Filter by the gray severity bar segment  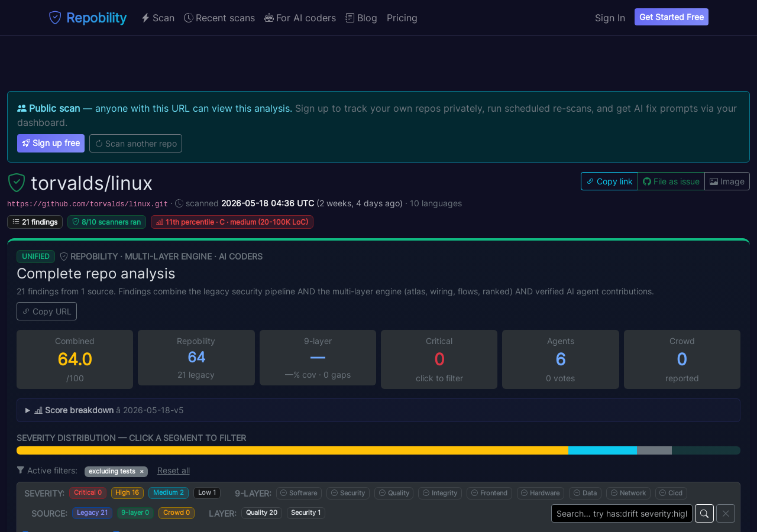tap(654, 450)
